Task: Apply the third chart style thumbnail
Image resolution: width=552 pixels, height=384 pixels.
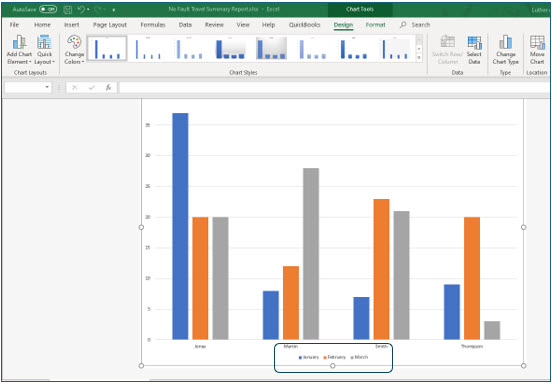Action: tap(189, 48)
